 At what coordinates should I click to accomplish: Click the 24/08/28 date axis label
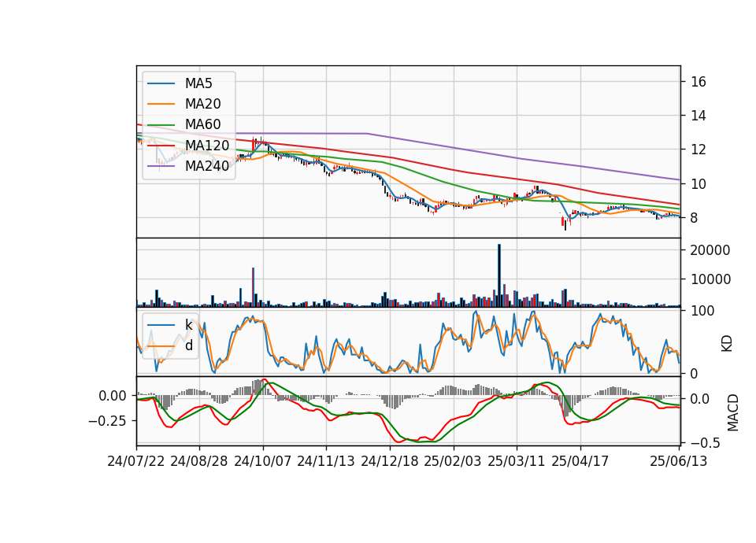(199, 461)
